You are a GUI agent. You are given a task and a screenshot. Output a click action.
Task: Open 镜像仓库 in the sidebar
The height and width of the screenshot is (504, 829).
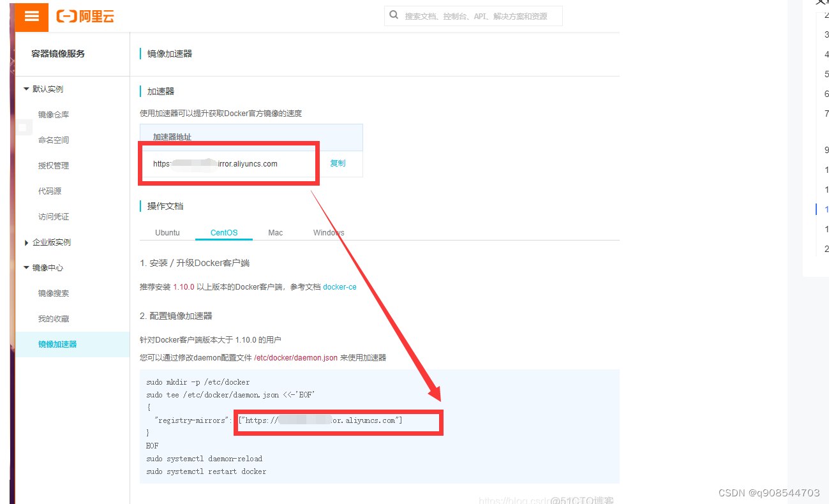click(x=54, y=115)
